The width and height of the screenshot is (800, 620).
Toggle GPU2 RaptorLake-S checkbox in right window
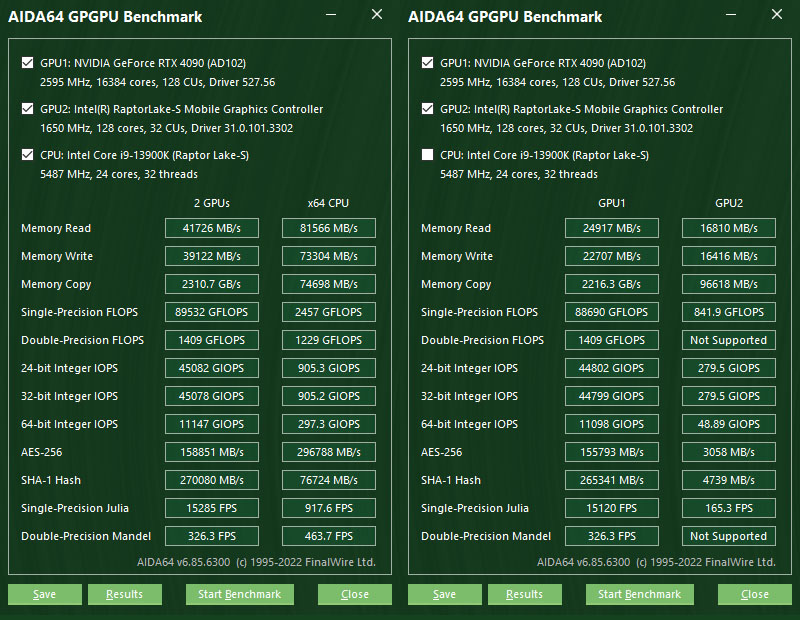428,109
